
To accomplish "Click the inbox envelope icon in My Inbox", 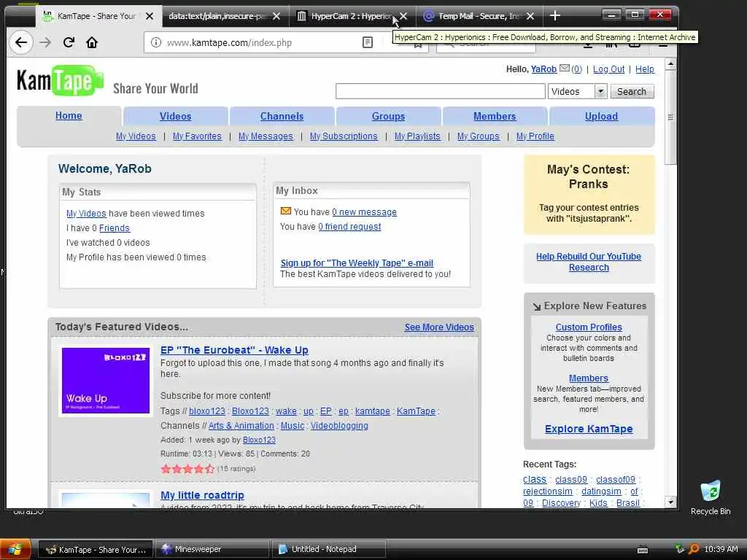I will pos(286,211).
